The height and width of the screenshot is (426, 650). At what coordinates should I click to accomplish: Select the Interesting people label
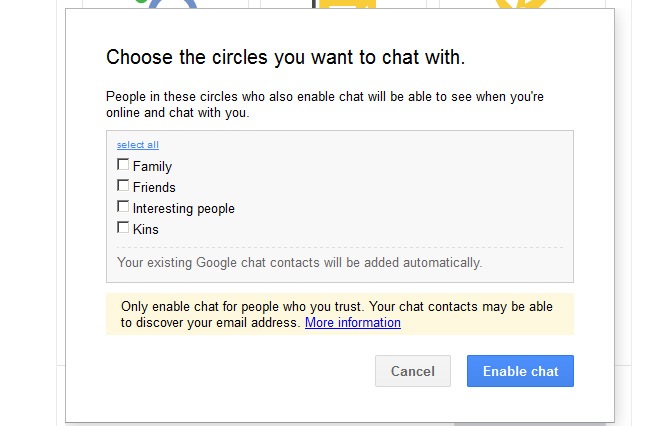pos(183,209)
